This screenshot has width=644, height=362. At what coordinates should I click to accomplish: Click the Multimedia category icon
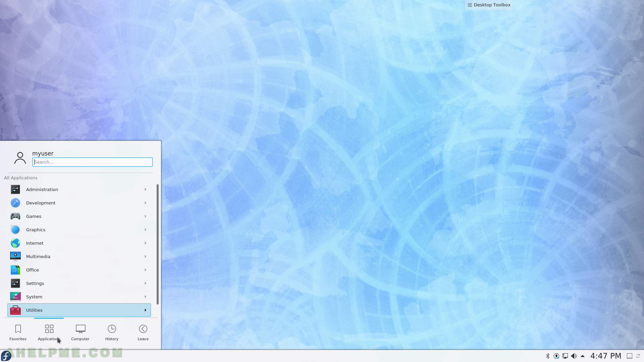tap(15, 256)
